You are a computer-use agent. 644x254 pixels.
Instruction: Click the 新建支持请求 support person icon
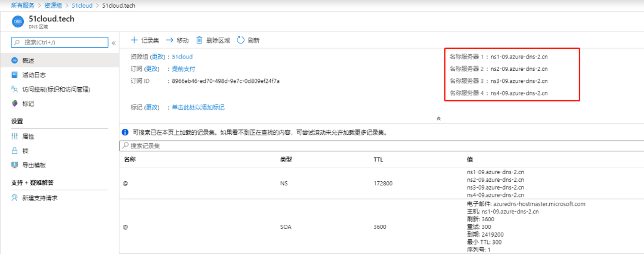(x=14, y=198)
